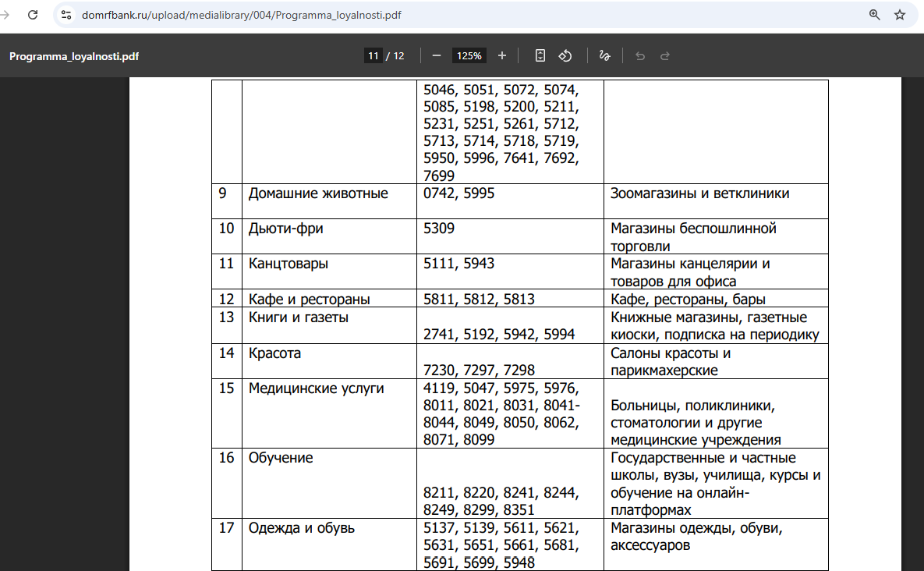Toggle fit to page view
The width and height of the screenshot is (924, 571).
click(540, 56)
